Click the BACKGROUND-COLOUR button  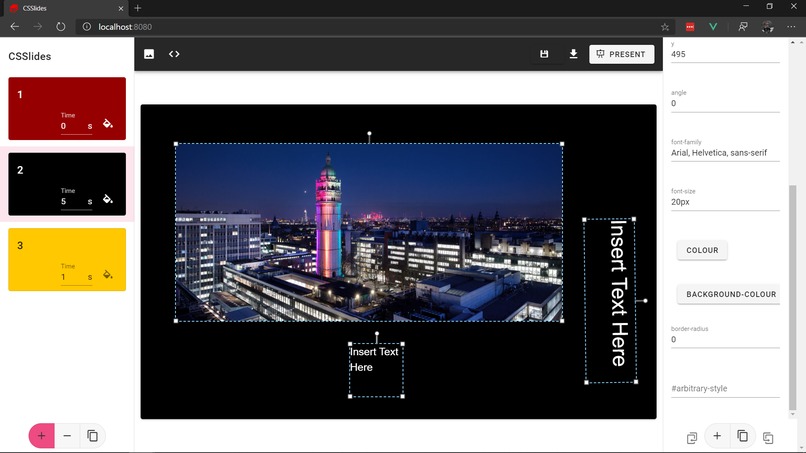coord(728,295)
